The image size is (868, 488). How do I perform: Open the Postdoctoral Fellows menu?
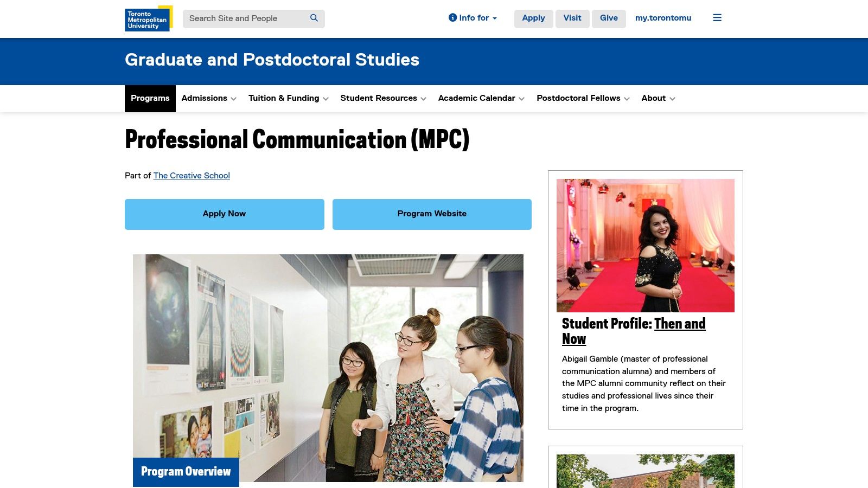578,98
